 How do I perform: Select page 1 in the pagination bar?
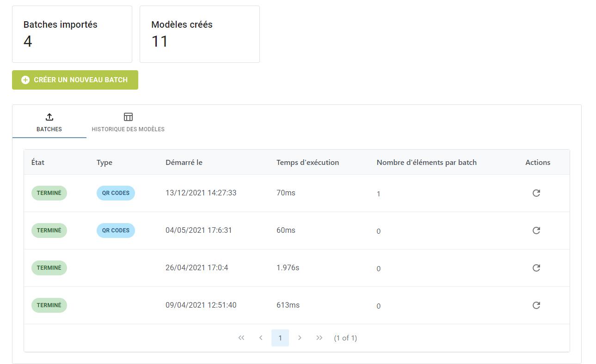click(x=280, y=338)
